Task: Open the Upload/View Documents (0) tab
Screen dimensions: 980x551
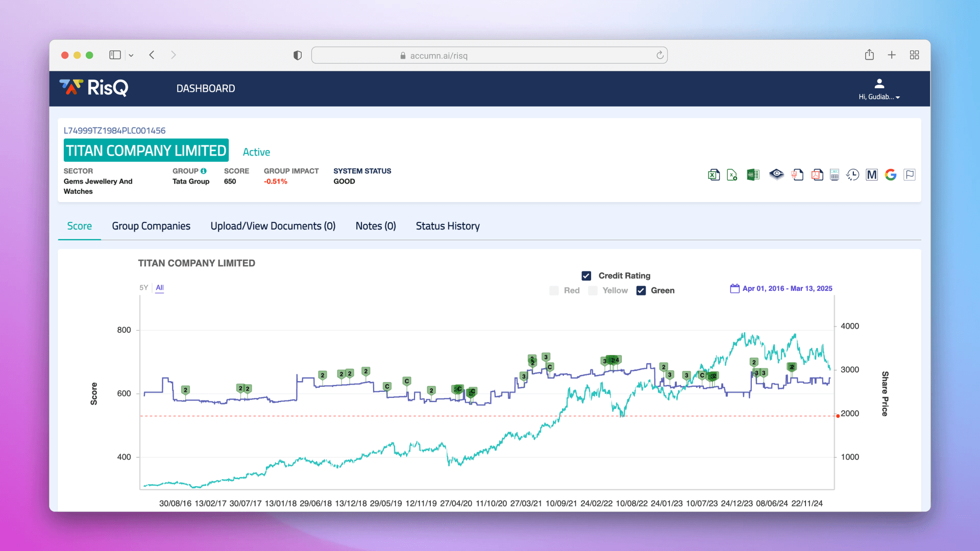Action: (273, 226)
